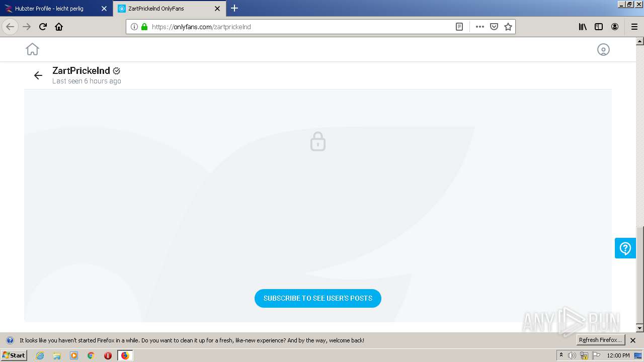Reload the current page

43,27
